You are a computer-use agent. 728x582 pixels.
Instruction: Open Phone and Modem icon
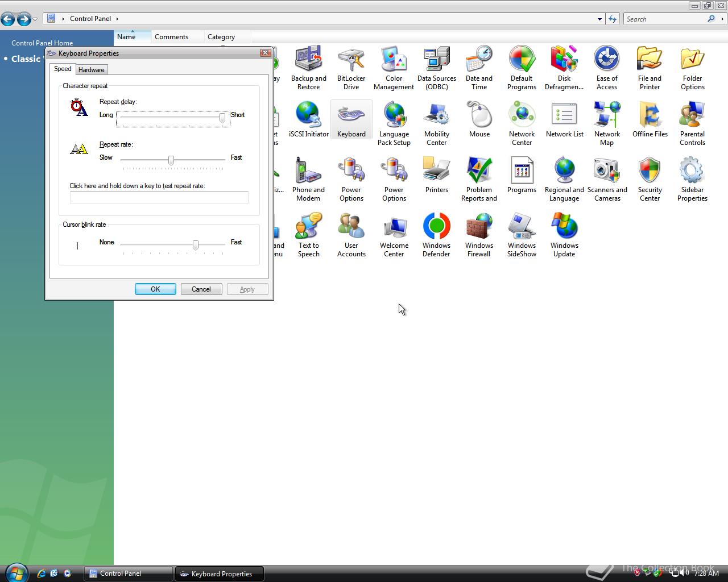point(308,180)
